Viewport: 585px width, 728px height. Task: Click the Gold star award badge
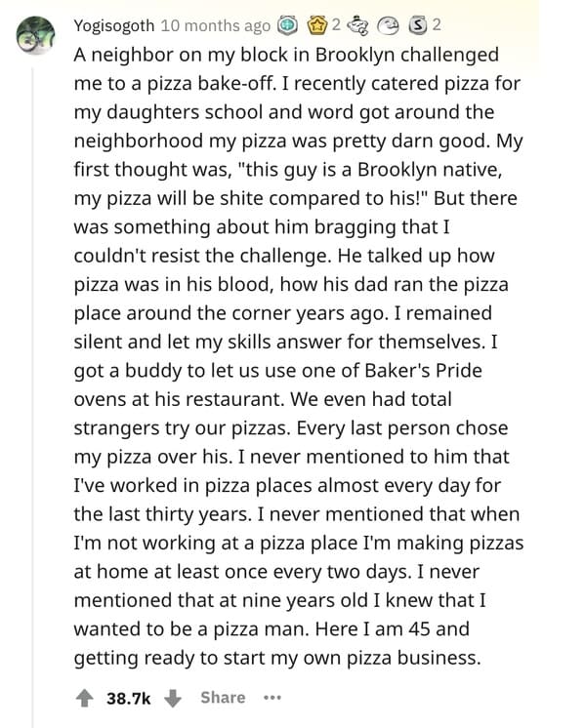tap(316, 25)
